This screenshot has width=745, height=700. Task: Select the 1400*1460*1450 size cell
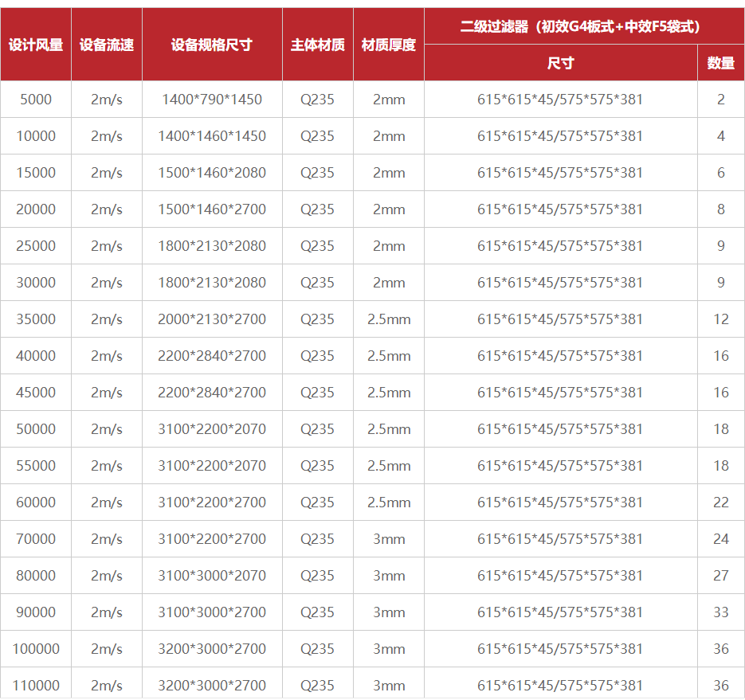212,136
